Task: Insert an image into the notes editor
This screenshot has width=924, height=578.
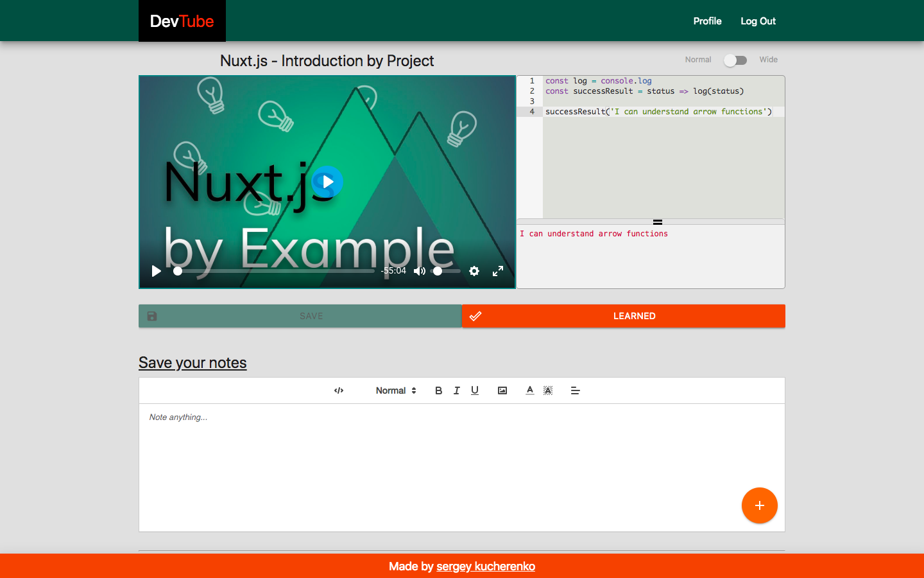Action: tap(502, 390)
